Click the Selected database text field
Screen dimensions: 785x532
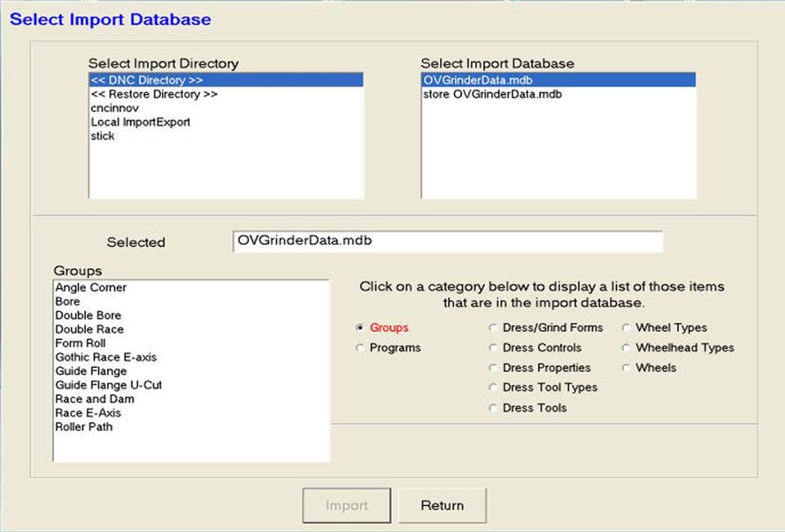tap(447, 242)
